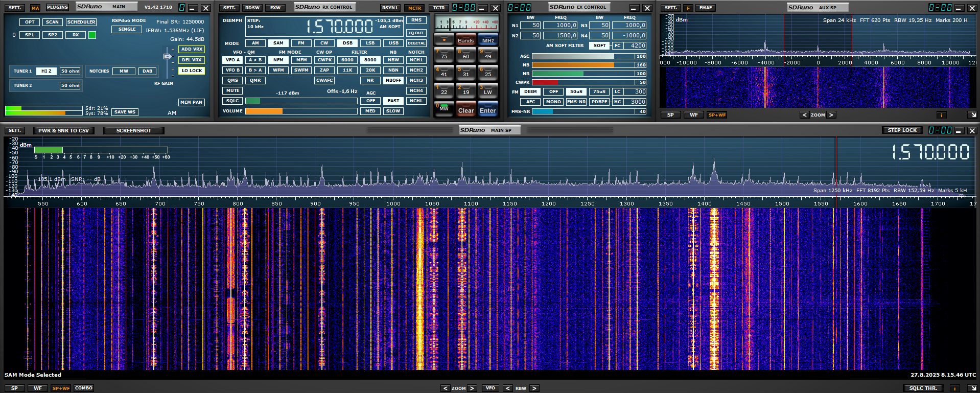980x393 pixels.
Task: Click the blue Enter keypad button
Action: point(487,109)
